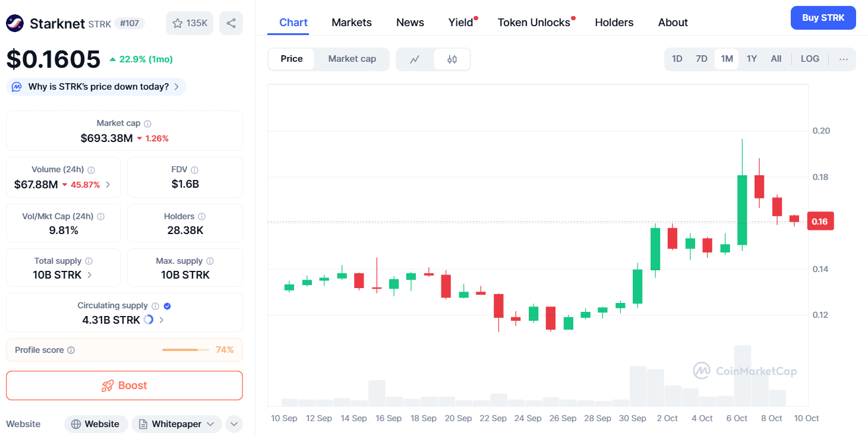Click the Holders info icon
868x436 pixels.
click(202, 217)
